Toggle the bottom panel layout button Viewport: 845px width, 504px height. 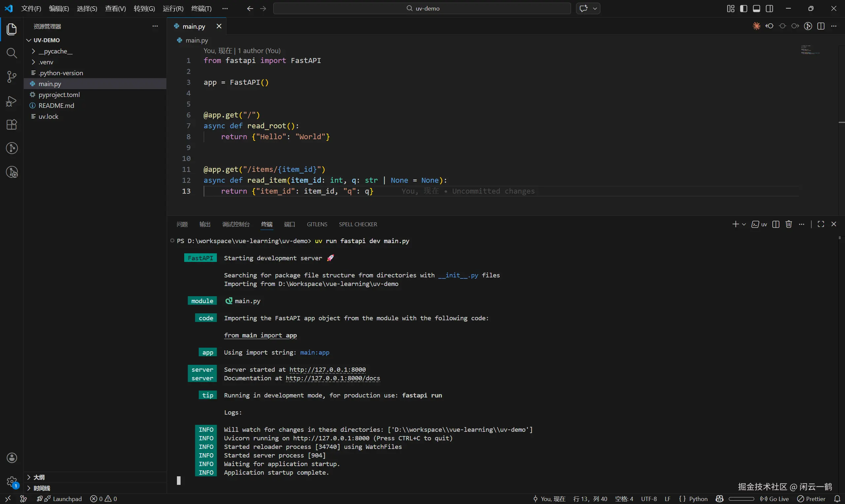(756, 9)
